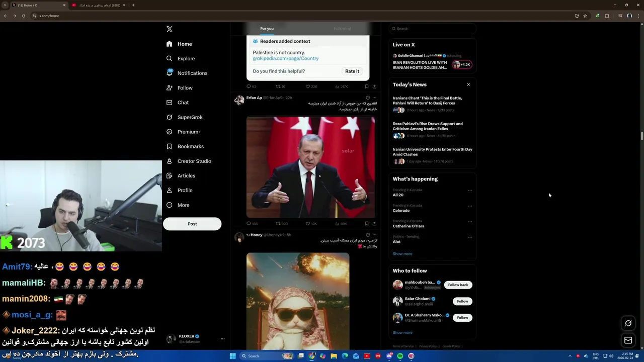This screenshot has height=362, width=644.
Task: Open the cat image in Honey post
Action: click(298, 301)
